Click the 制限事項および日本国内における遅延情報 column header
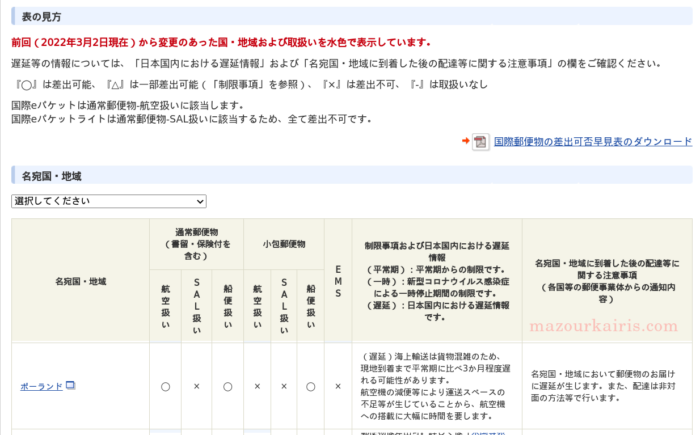The height and width of the screenshot is (435, 700). point(436,281)
